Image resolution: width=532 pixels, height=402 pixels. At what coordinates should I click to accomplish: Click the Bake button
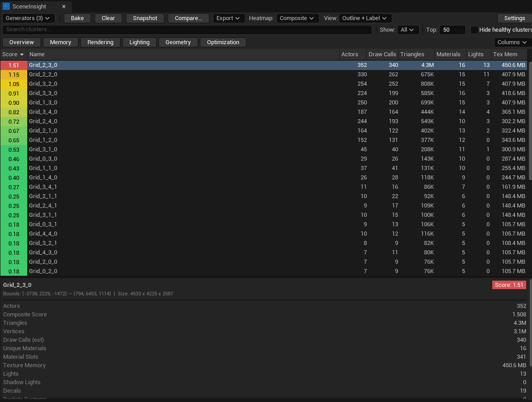pos(77,18)
